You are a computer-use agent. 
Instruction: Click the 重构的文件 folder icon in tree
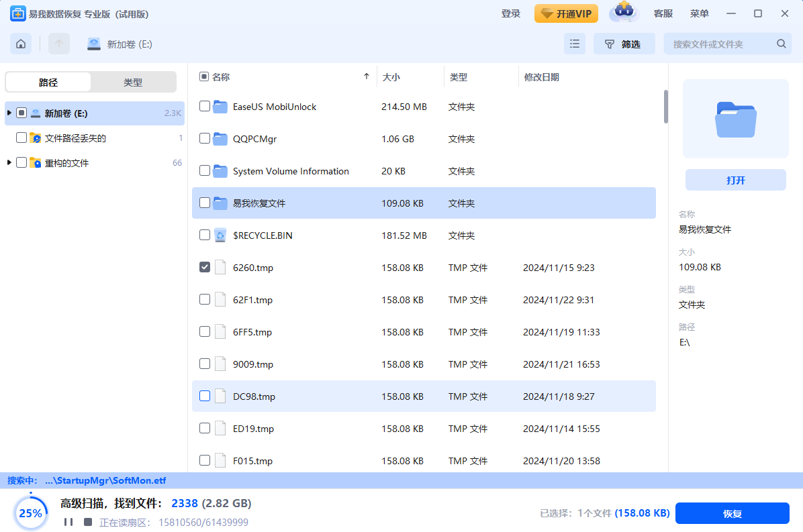(x=36, y=162)
